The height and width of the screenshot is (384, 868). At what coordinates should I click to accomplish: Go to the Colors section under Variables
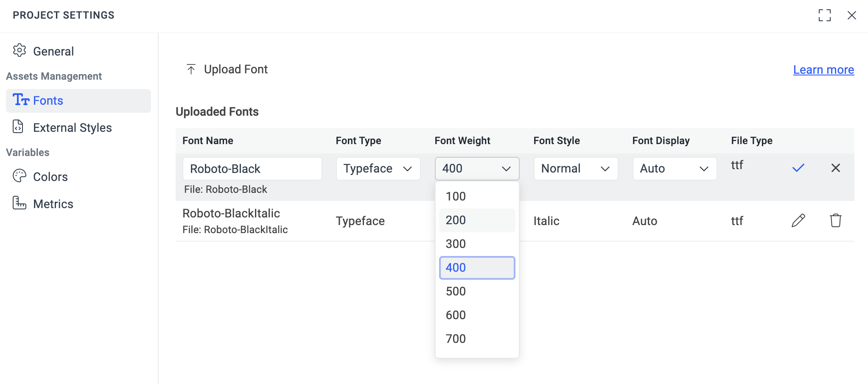[50, 176]
